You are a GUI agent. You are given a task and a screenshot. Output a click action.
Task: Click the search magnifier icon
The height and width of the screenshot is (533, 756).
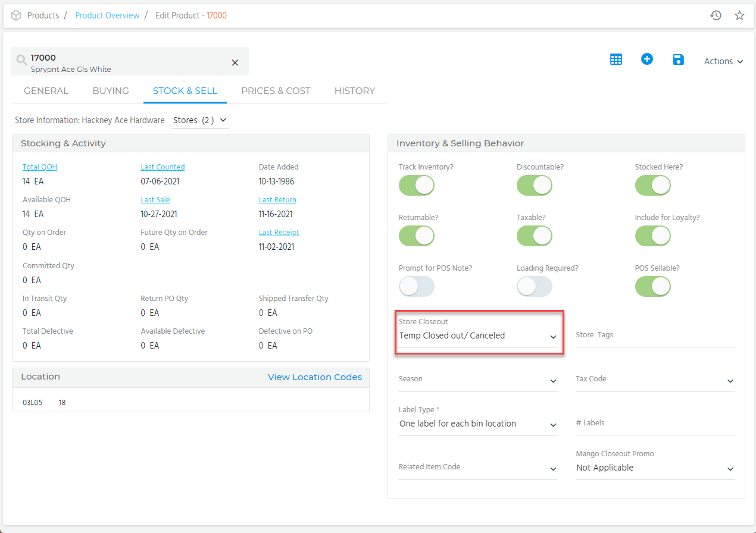click(x=21, y=60)
